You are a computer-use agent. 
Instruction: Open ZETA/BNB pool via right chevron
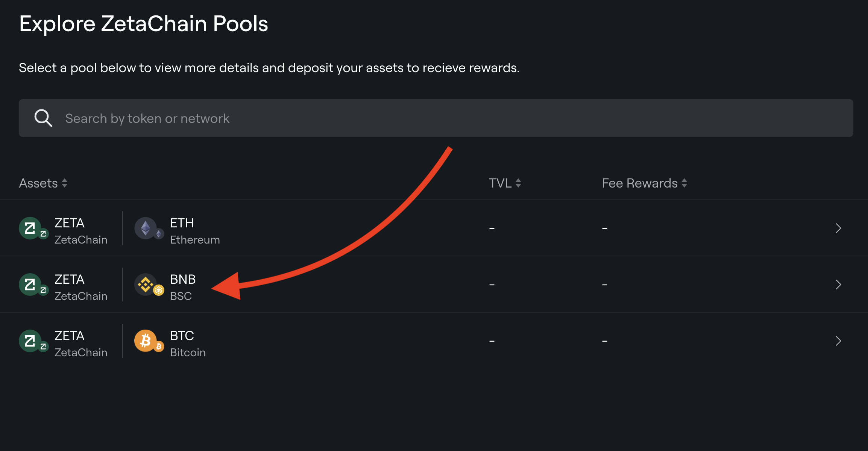[838, 285]
